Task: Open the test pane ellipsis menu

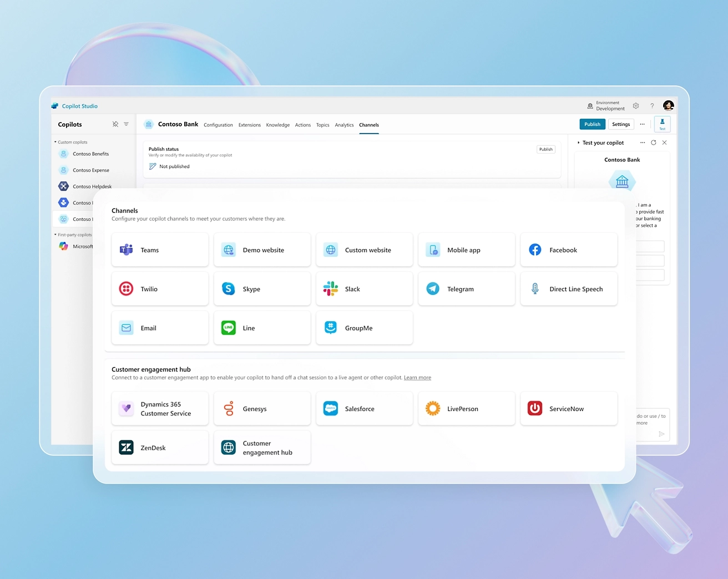Action: pos(643,143)
